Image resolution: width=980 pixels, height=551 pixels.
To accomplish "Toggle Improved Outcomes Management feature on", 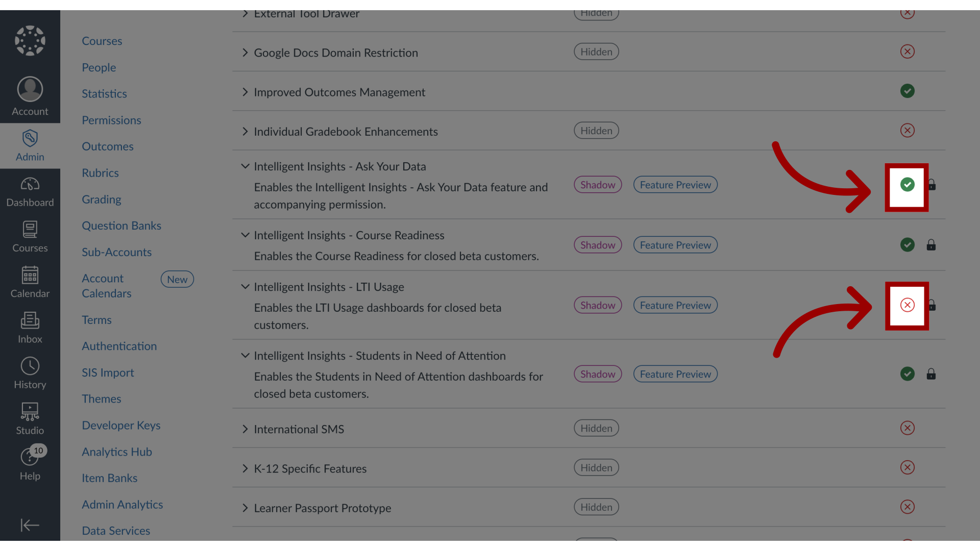I will click(x=906, y=91).
